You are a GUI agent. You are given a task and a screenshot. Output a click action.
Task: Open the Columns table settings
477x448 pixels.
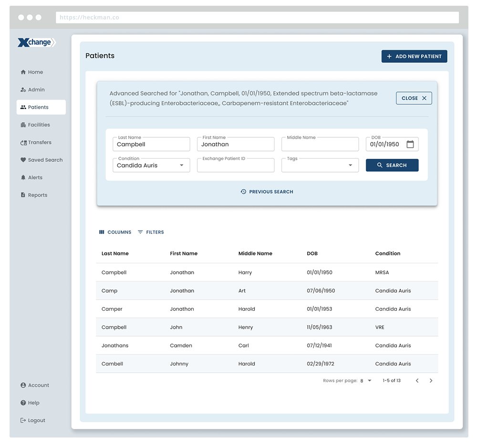115,232
